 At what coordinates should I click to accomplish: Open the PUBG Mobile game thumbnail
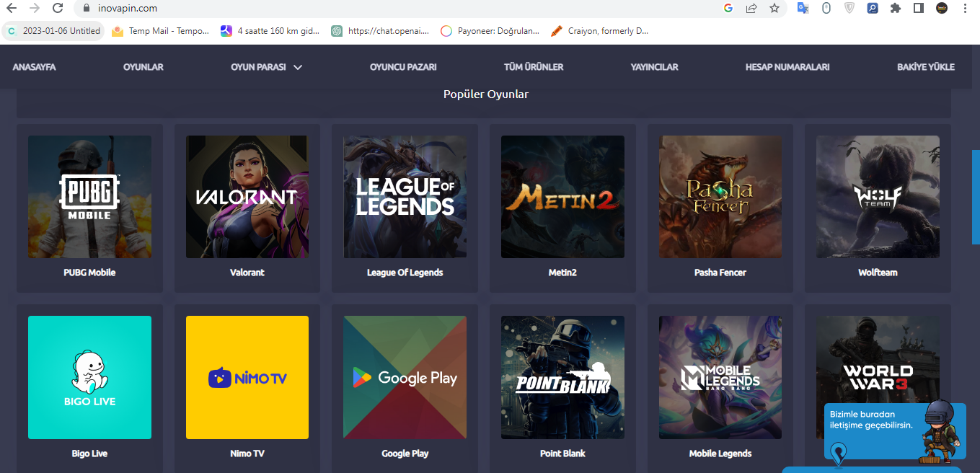click(x=89, y=197)
